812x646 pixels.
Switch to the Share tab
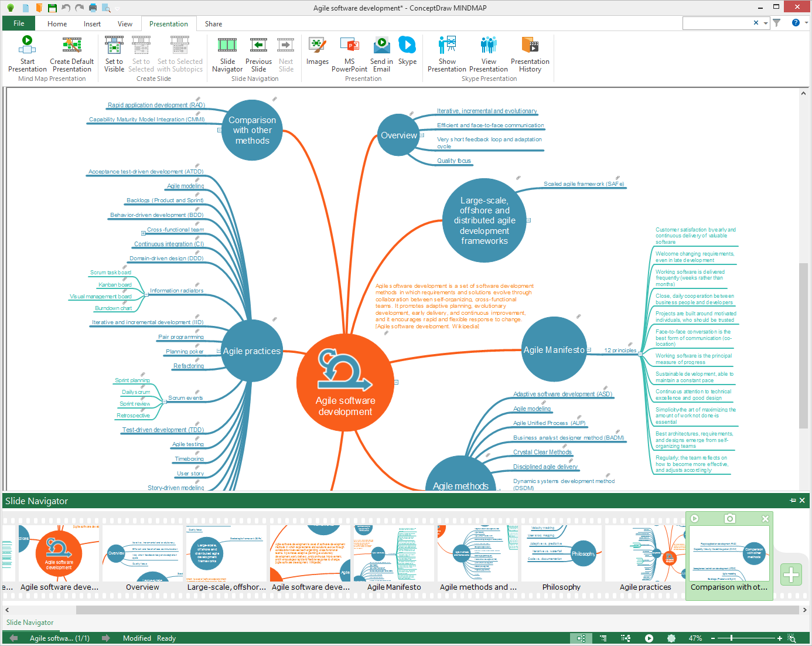point(213,24)
